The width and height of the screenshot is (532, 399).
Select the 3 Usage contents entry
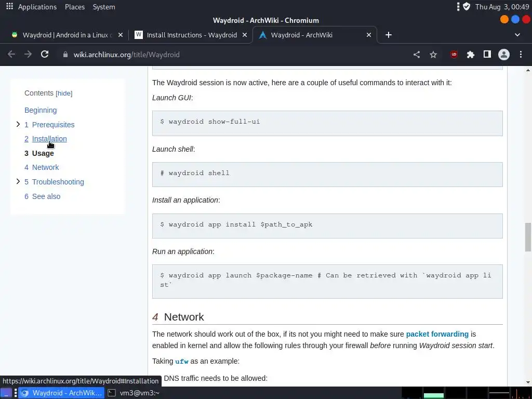point(39,153)
